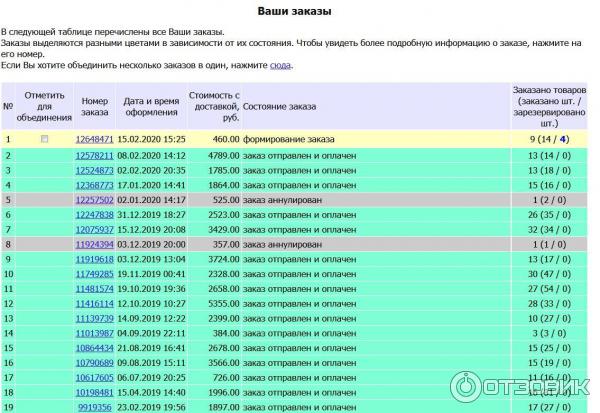The width and height of the screenshot is (600, 413).
Task: Click the 'Дата и время оформления' column header
Action: click(x=151, y=107)
